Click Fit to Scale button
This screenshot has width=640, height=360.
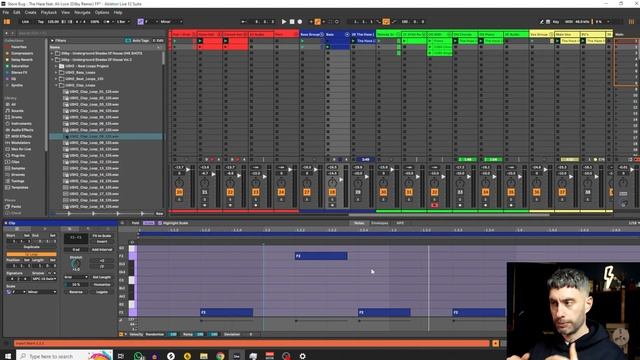point(102,236)
